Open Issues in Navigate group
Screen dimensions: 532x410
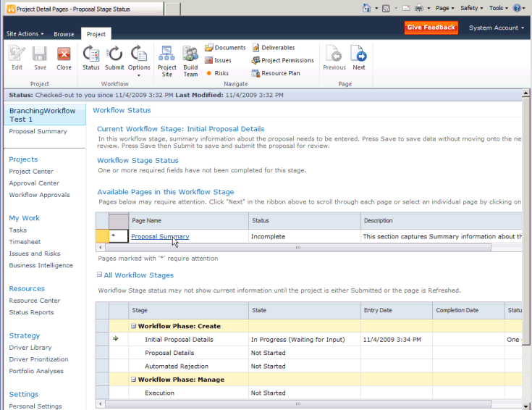point(218,60)
